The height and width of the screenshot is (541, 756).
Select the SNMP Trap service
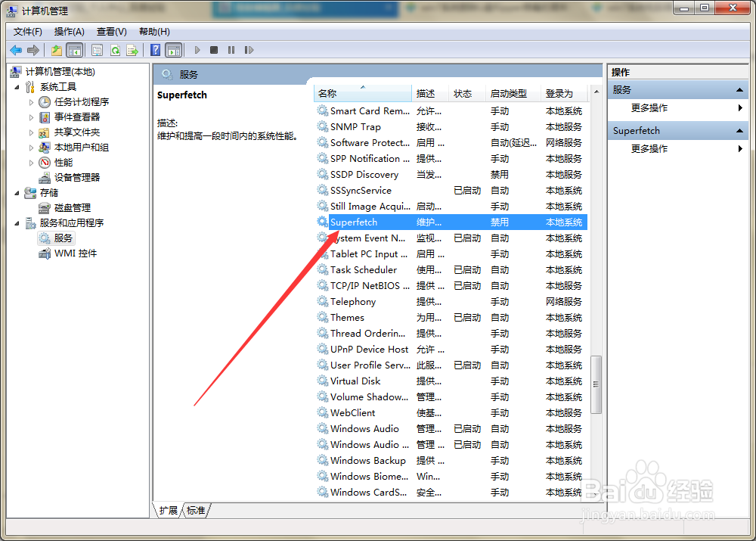pyautogui.click(x=451, y=127)
